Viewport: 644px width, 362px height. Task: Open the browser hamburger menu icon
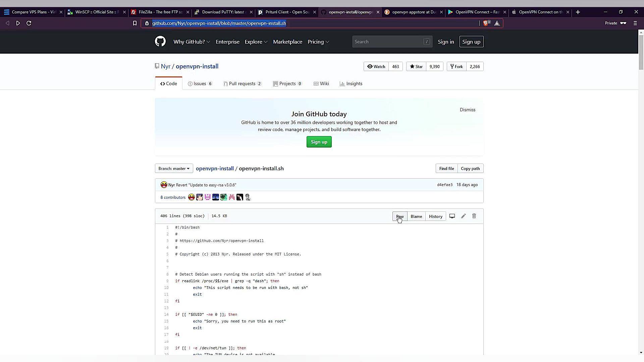[x=635, y=23]
